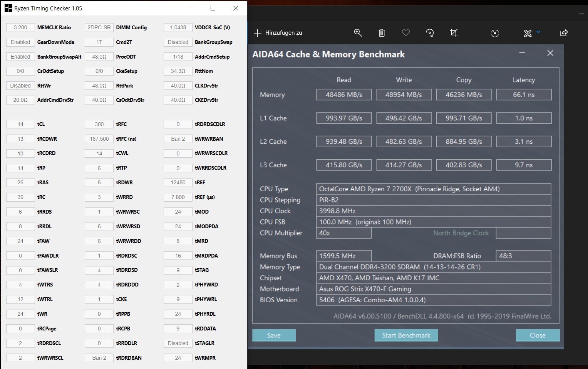Screen dimensions: 588x369
Task: Click the tCL value 14
Action: (x=20, y=124)
